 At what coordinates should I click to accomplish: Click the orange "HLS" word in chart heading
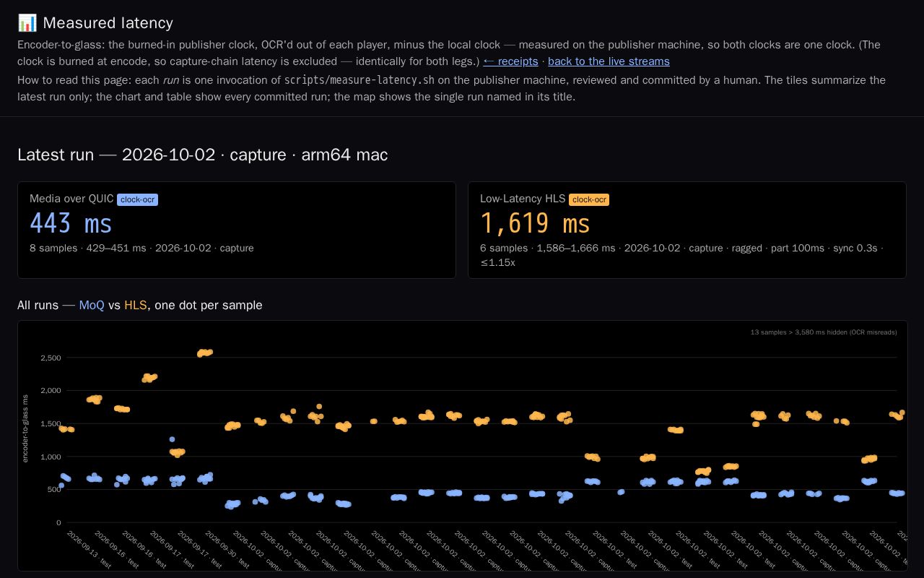click(x=135, y=305)
